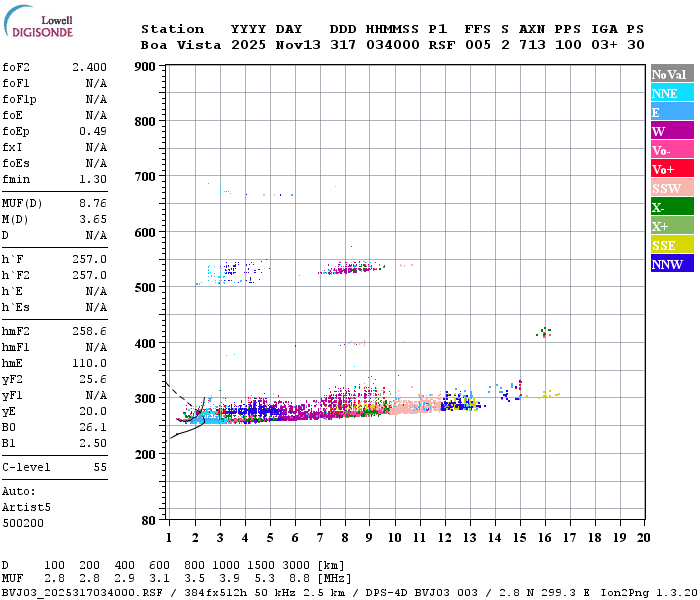Select the X+ light green legend swatch

coord(672,226)
